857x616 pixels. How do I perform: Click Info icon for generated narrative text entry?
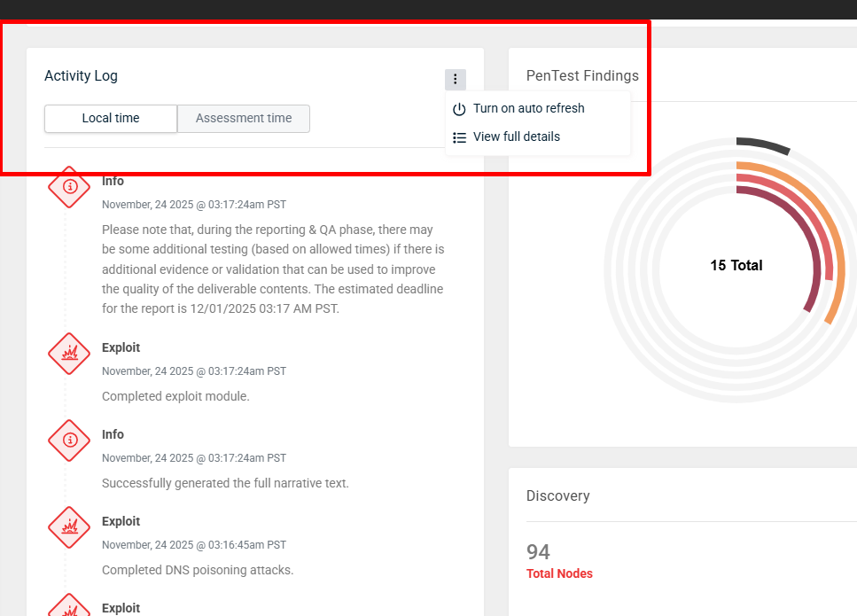(69, 440)
